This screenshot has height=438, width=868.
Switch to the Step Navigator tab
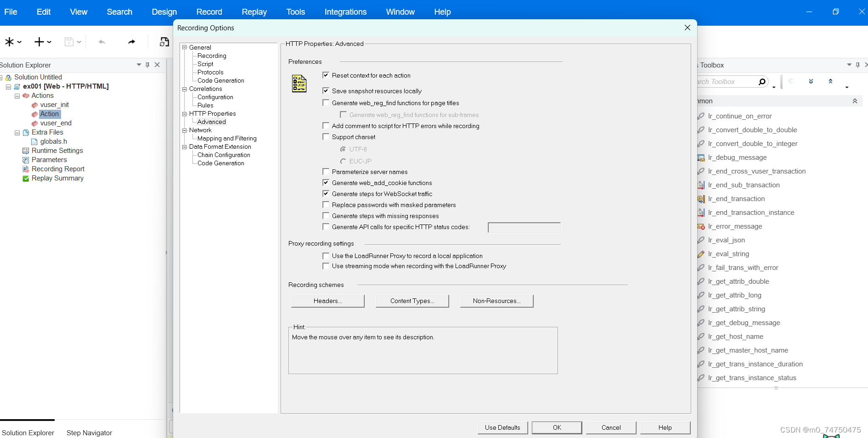[x=89, y=432]
